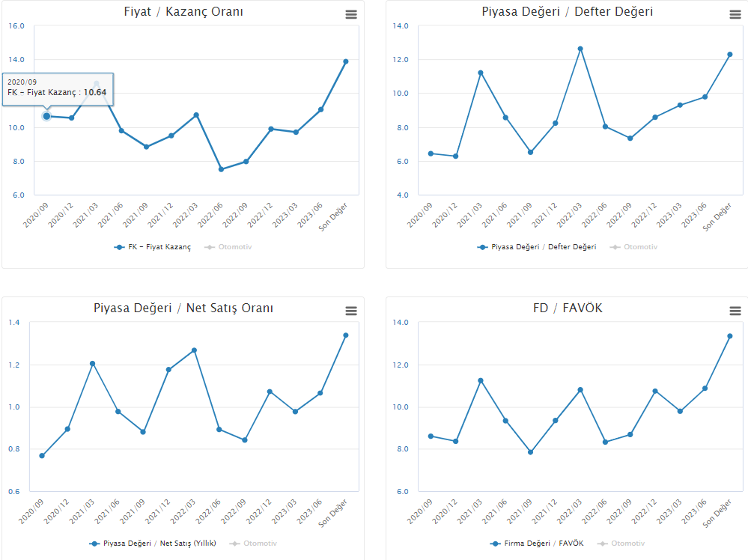This screenshot has width=748, height=560.
Task: Open the Piyasa Değeri / Defter Değeri hamburger menu
Action: 735,14
